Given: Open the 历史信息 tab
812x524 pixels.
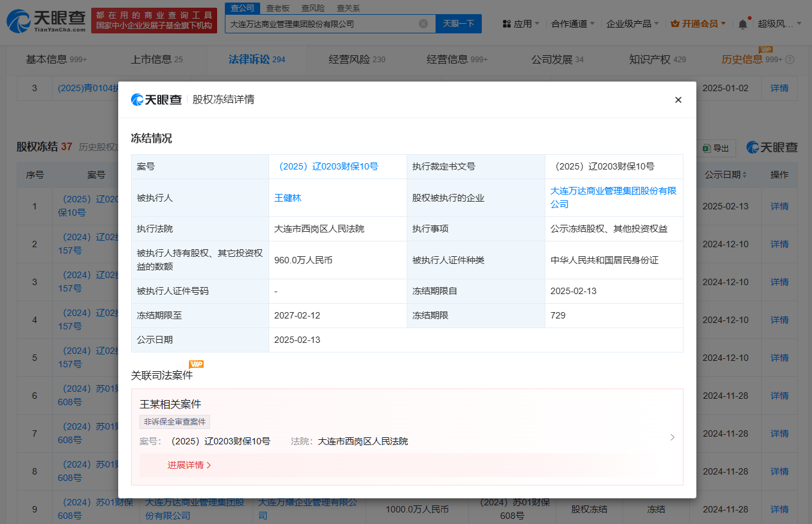Looking at the screenshot, I should pos(743,60).
